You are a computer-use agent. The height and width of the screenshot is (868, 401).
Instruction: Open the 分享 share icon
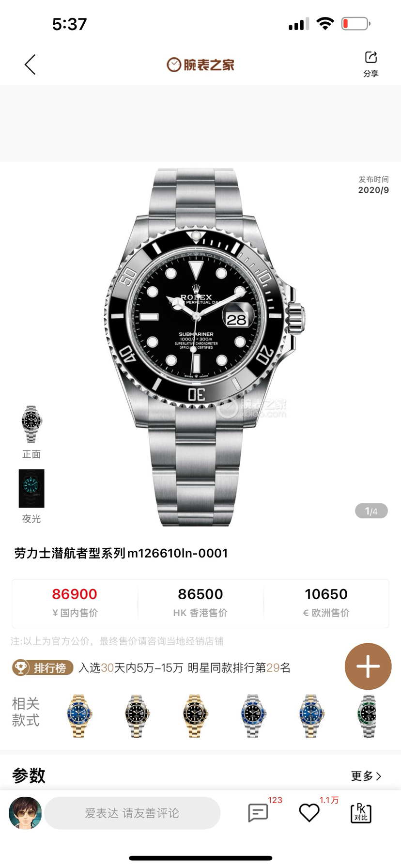point(371,64)
